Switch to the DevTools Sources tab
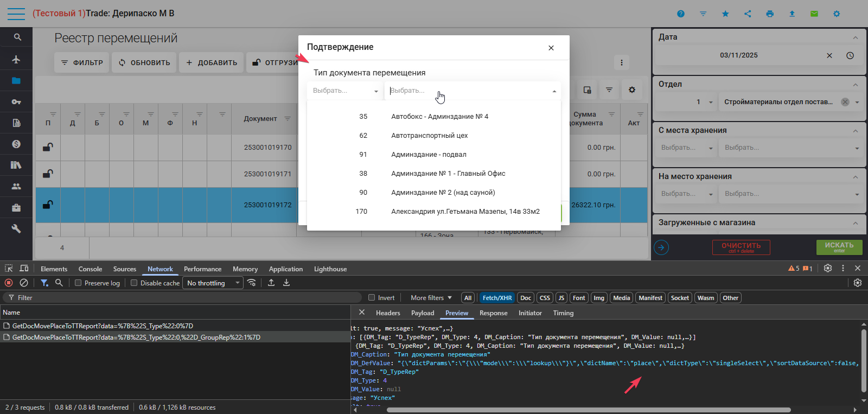 click(x=125, y=269)
